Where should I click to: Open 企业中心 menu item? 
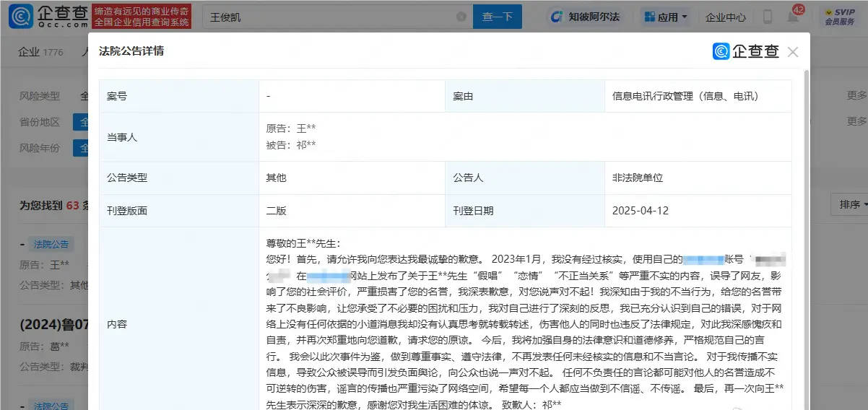[725, 17]
